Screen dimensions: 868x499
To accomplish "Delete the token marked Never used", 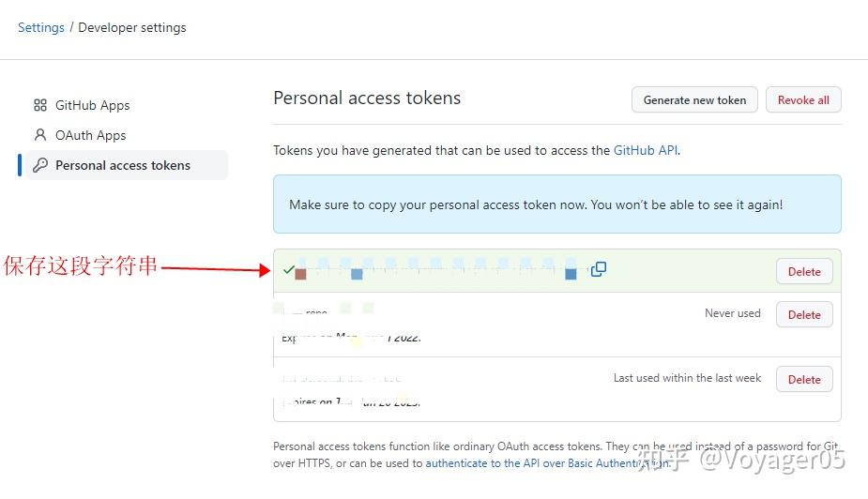I will pos(804,315).
